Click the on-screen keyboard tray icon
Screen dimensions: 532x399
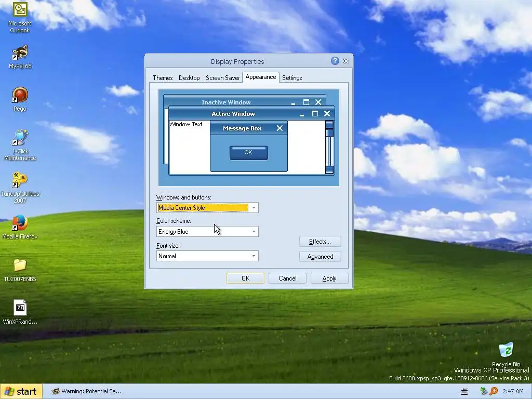(x=464, y=392)
